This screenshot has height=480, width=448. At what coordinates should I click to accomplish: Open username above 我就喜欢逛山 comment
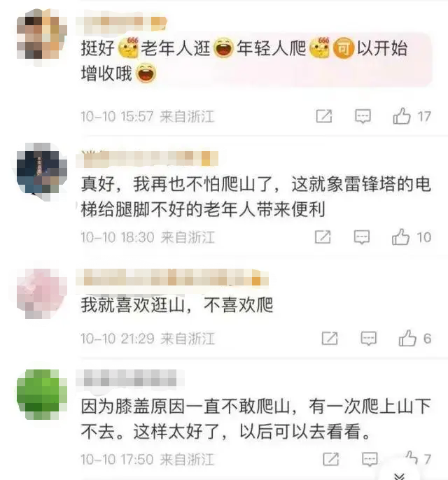coord(172,277)
